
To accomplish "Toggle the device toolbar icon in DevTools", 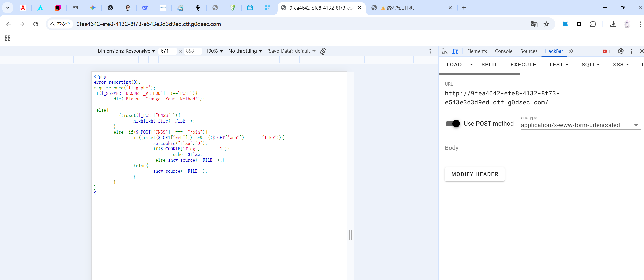I will [x=455, y=51].
